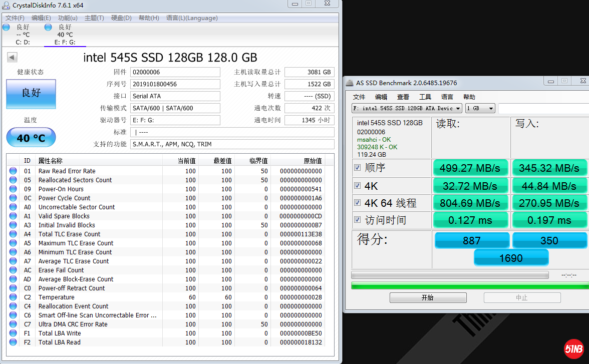The image size is (589, 364).
Task: Click status orb for Uncorrectable Sector Count
Action: point(13,207)
